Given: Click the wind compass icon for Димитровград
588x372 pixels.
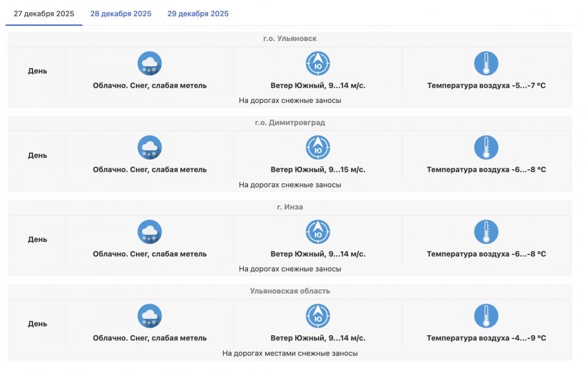Looking at the screenshot, I should (x=318, y=148).
